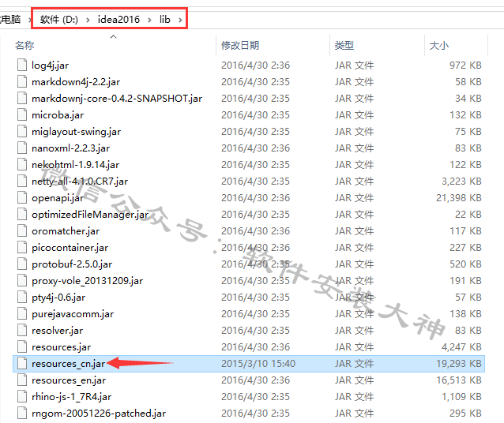Click the log4j.jar file icon
Viewport: 504px width, 423px height.
click(22, 65)
